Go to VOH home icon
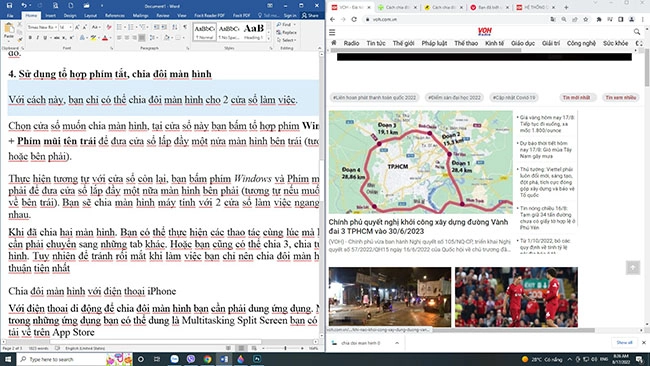 (334, 43)
